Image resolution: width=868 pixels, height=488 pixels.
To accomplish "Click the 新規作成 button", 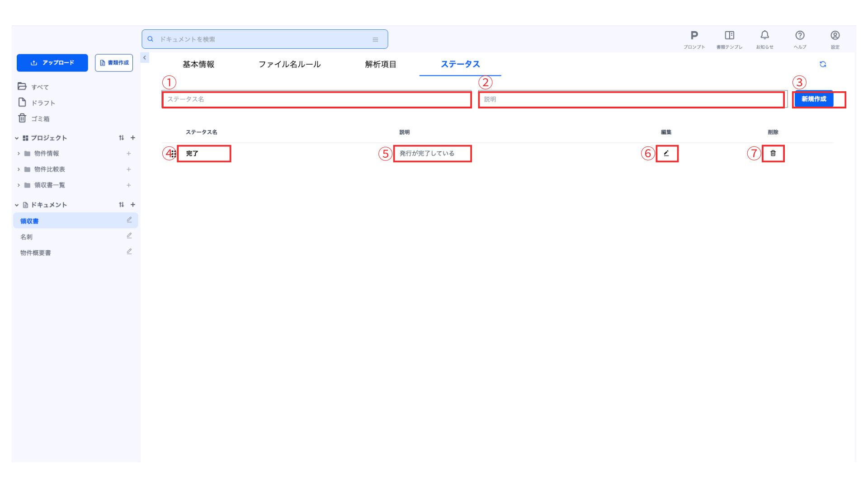I will pos(813,99).
